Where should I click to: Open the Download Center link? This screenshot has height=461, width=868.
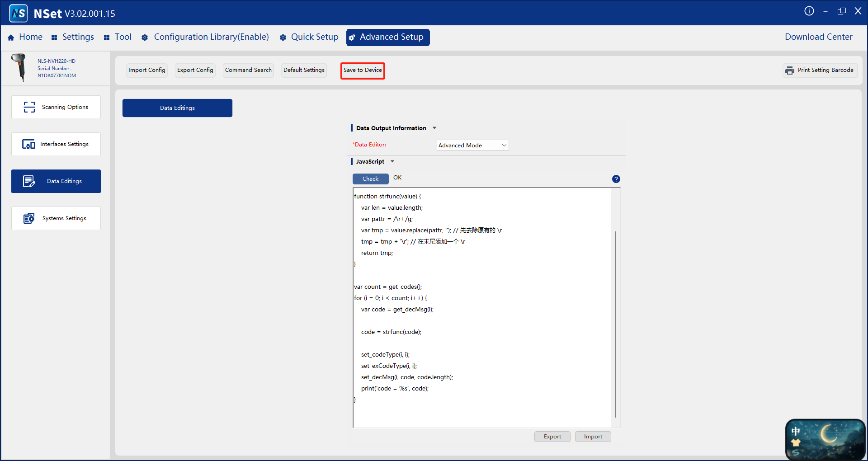click(818, 37)
